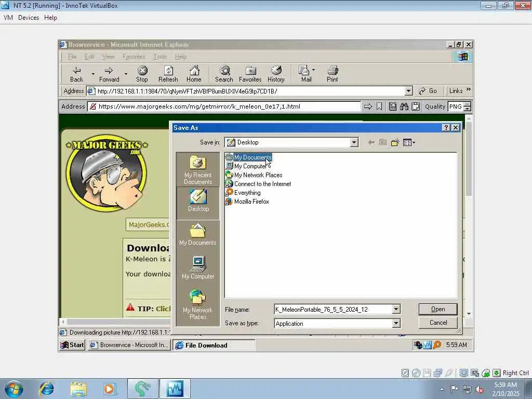This screenshot has height=399, width=532.
Task: Open the VirtualBox Help menu
Action: coord(50,18)
